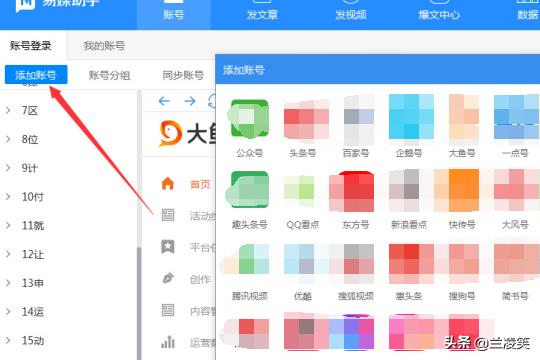The width and height of the screenshot is (540, 360).
Task: Choose the 百家号 platform icon
Action: (x=359, y=119)
